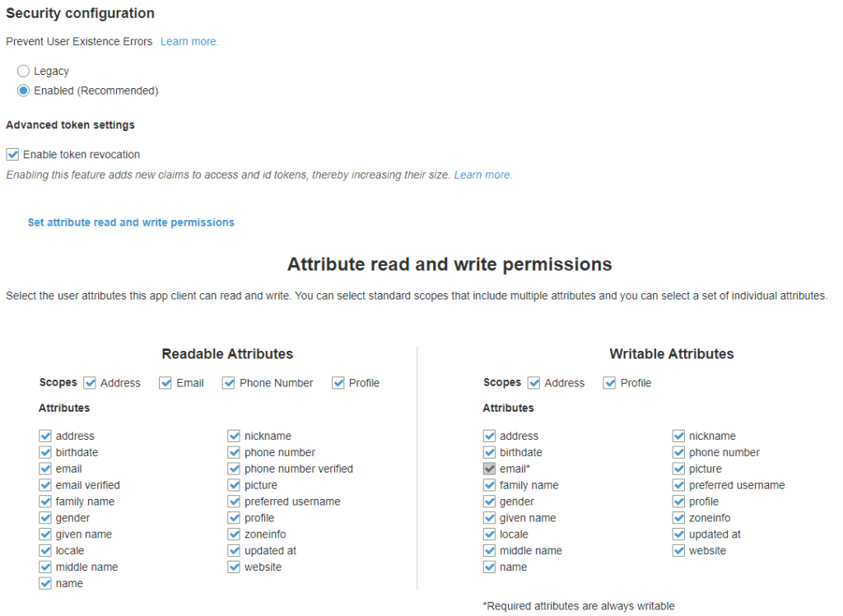This screenshot has width=843, height=616.
Task: Uncheck writable zoneinfo attribute
Action: coord(678,518)
